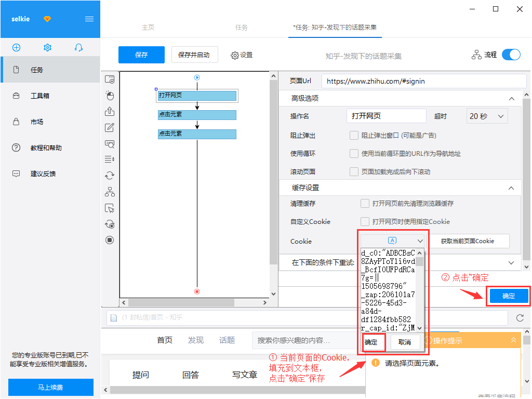Viewport: 532px width, 399px height.
Task: Select the mouse hover tool icon
Action: coord(110,208)
